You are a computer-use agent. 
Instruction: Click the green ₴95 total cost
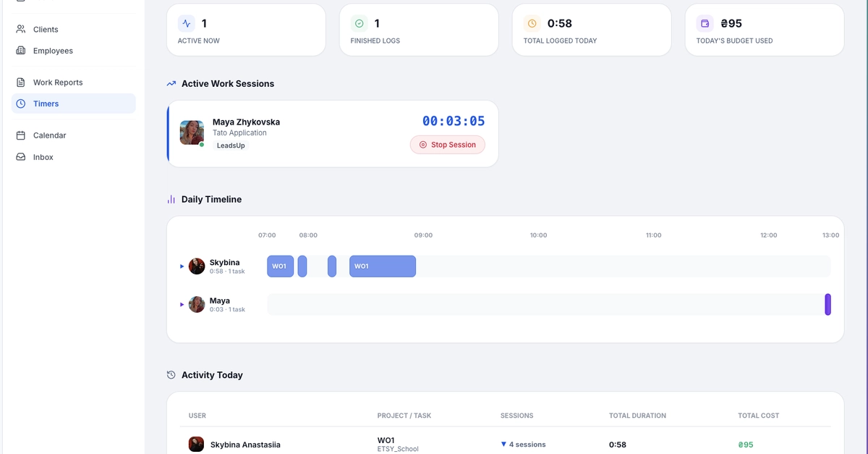pos(746,445)
